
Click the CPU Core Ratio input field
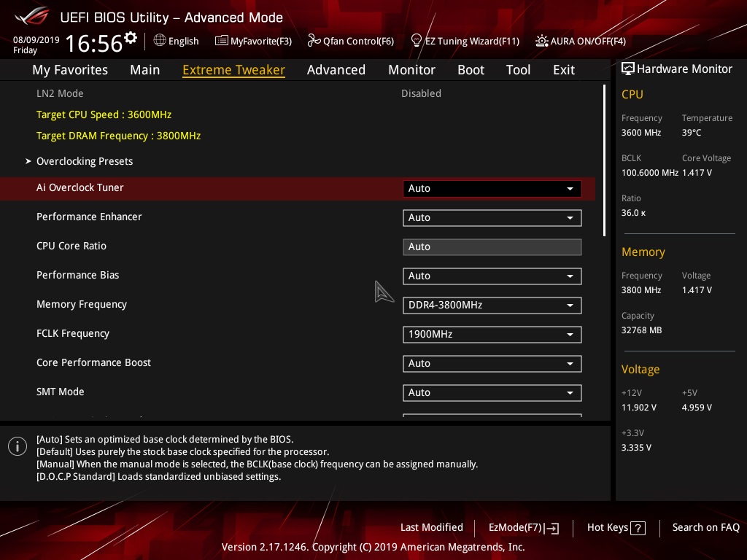pos(492,246)
